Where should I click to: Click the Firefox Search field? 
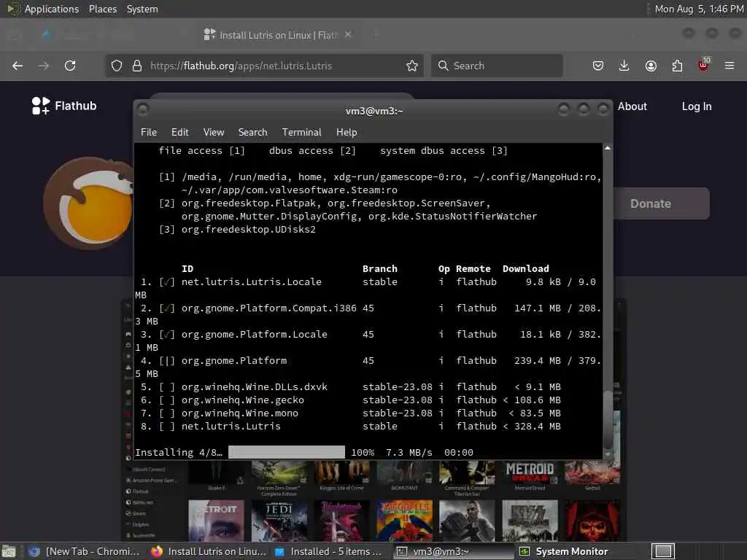497,66
